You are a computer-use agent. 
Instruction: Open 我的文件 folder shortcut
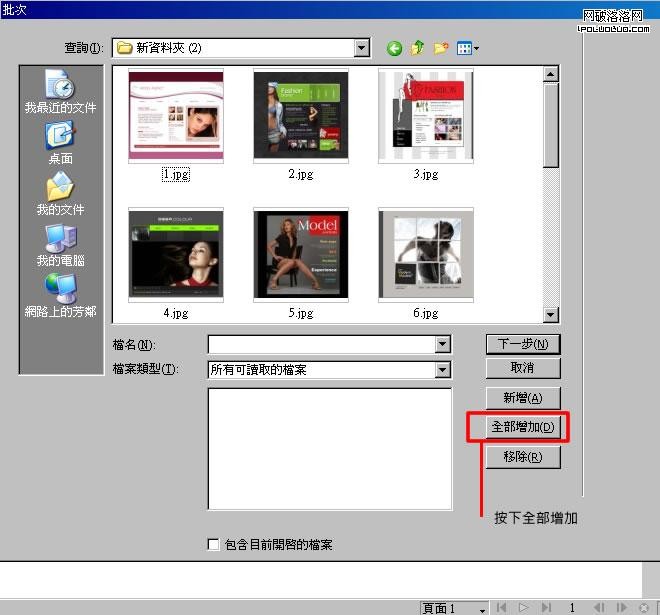tap(60, 193)
